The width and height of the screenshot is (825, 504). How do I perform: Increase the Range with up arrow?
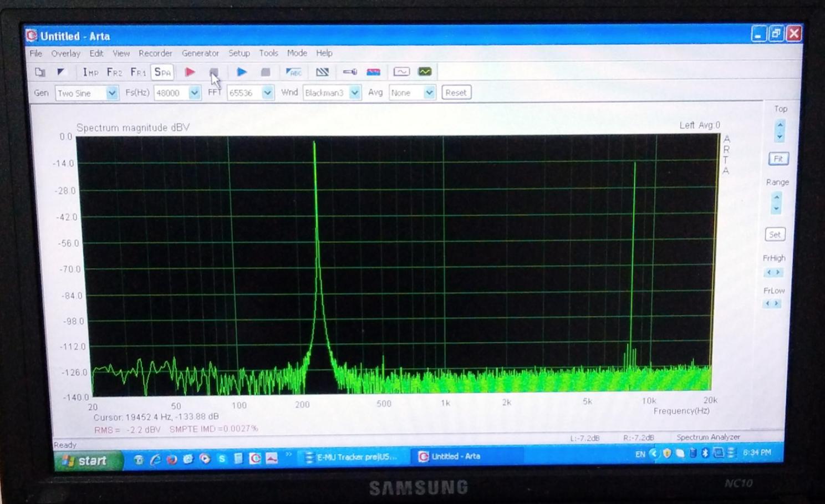(x=776, y=197)
